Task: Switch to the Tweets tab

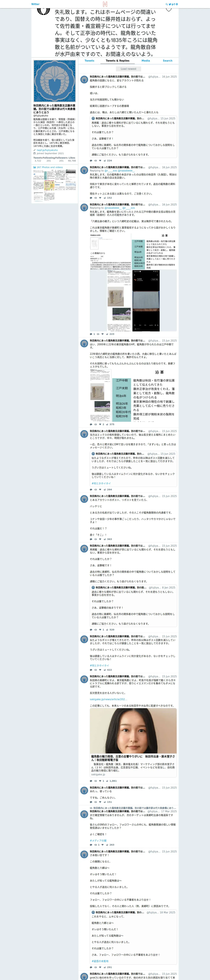Action: coord(90,61)
